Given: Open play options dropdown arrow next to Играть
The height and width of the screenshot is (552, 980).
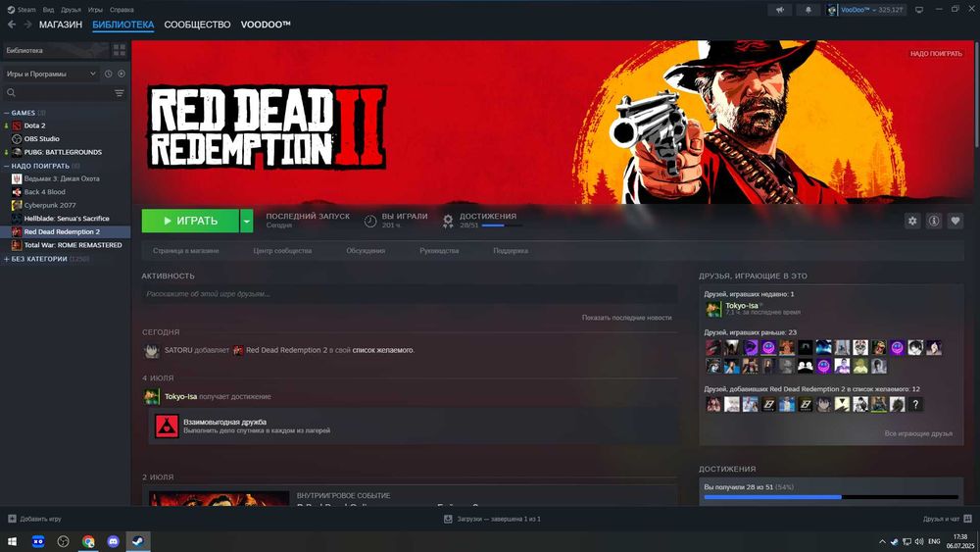Looking at the screenshot, I should [x=246, y=221].
